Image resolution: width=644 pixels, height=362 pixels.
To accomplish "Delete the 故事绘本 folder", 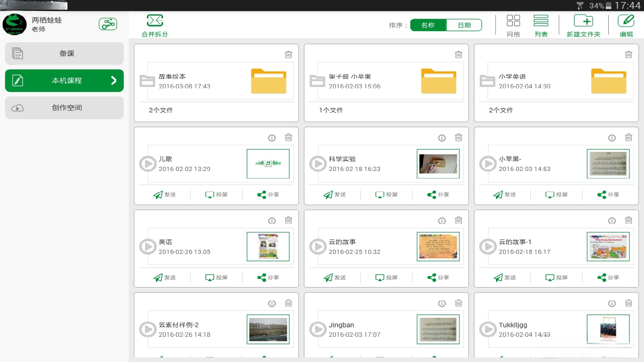I will tap(288, 54).
